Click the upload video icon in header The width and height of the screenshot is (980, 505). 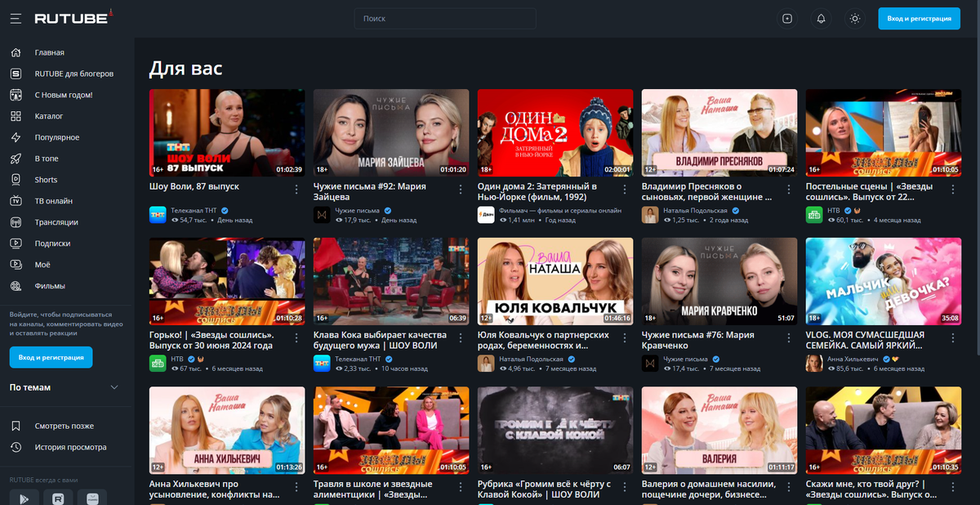pos(787,18)
